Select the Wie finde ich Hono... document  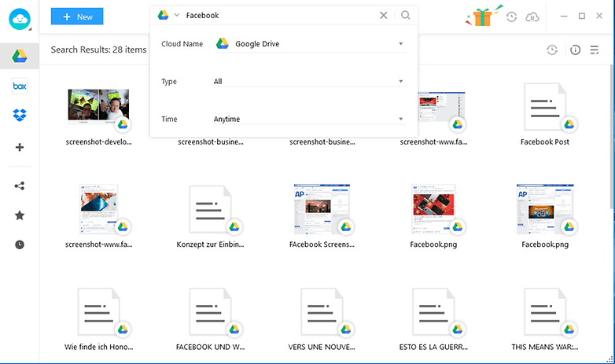click(99, 312)
